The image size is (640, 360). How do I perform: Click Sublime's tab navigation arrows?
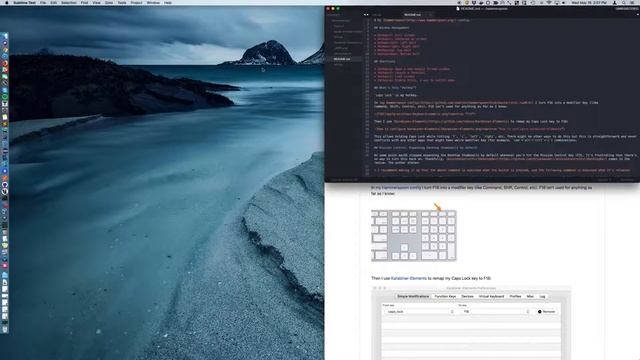coord(366,15)
